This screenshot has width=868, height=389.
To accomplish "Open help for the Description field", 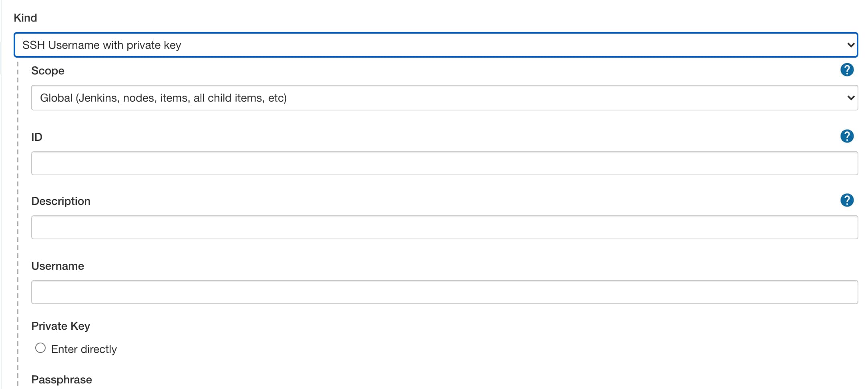I will 847,200.
